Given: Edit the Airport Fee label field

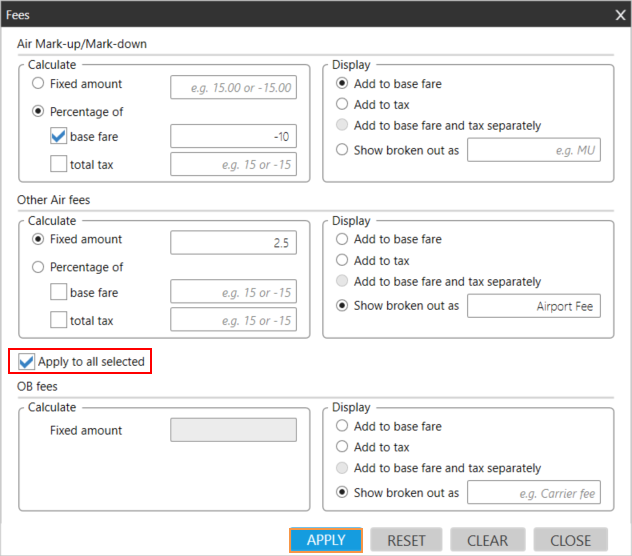Looking at the screenshot, I should (534, 306).
